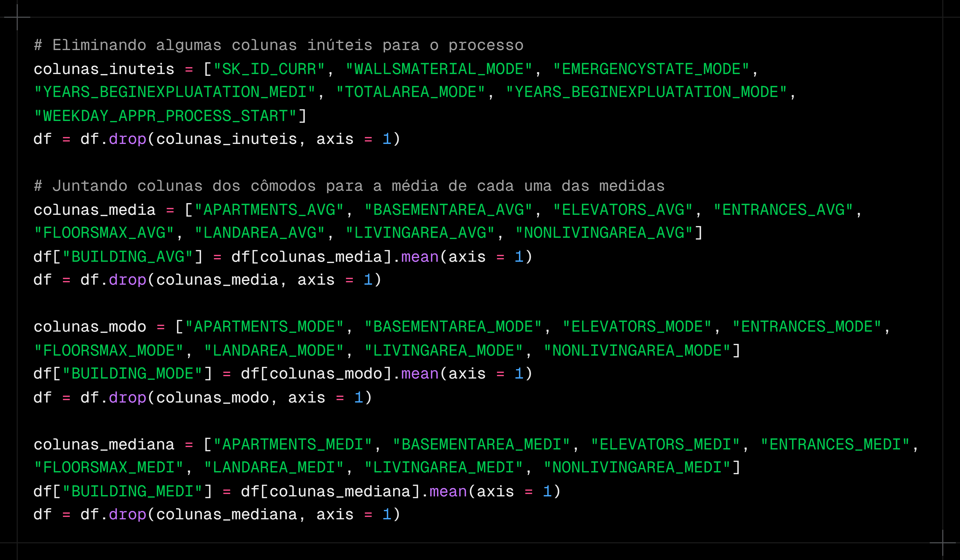Click the string "ENTRANCES_MEDI"
The width and height of the screenshot is (960, 560).
(x=835, y=445)
